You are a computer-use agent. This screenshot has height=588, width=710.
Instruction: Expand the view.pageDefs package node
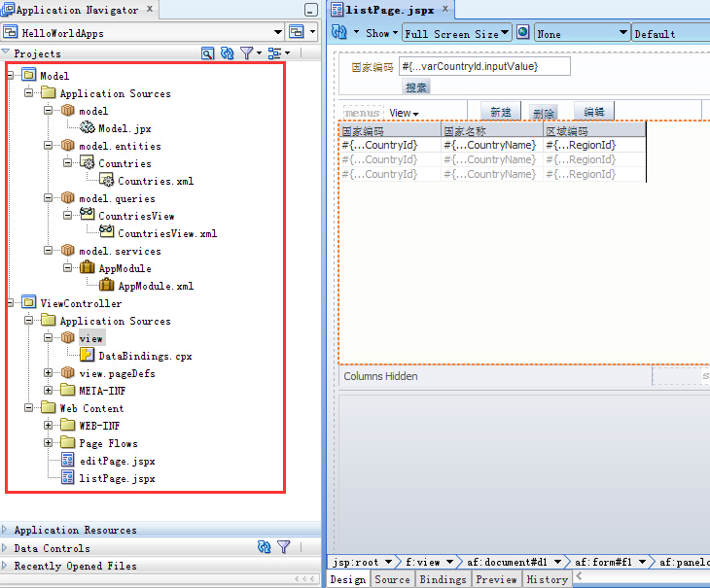(x=48, y=372)
